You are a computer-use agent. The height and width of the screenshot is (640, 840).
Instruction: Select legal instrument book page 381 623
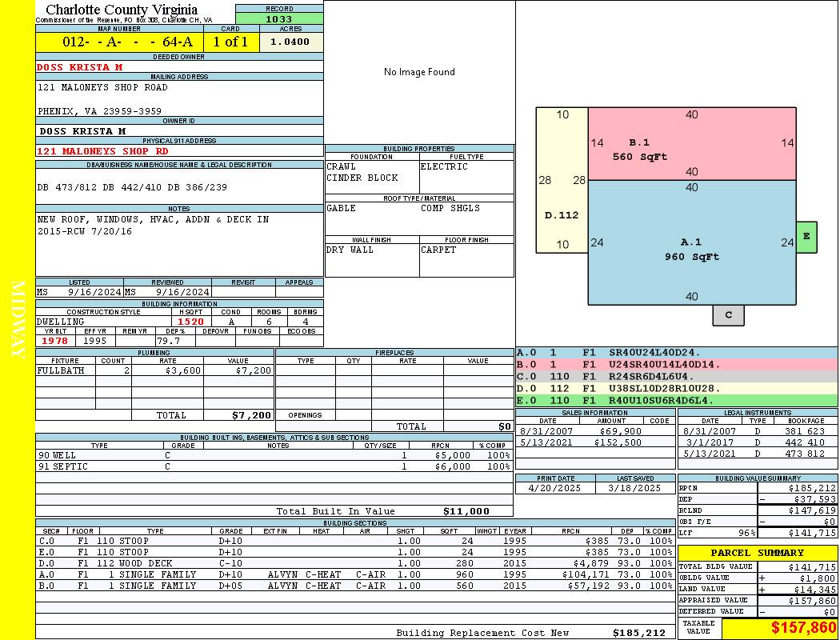coord(805,431)
